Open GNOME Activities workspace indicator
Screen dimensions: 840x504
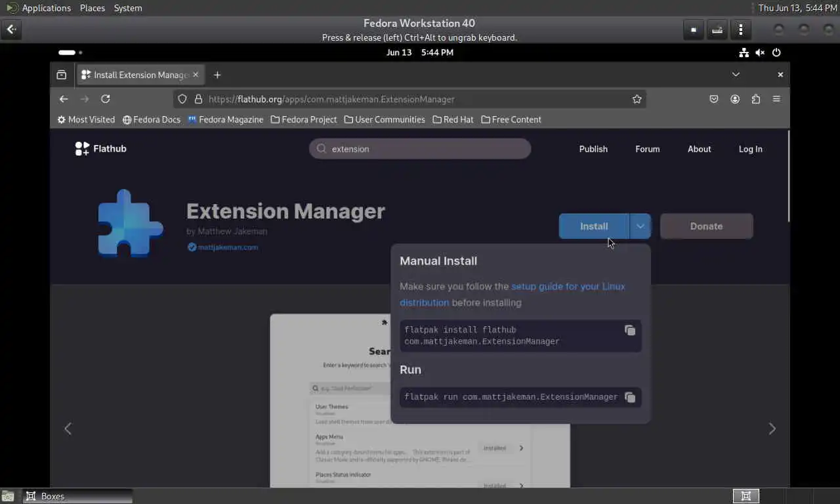coord(70,52)
